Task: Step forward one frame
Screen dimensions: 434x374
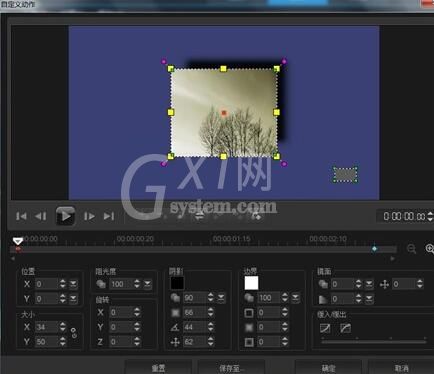Action: [89, 216]
